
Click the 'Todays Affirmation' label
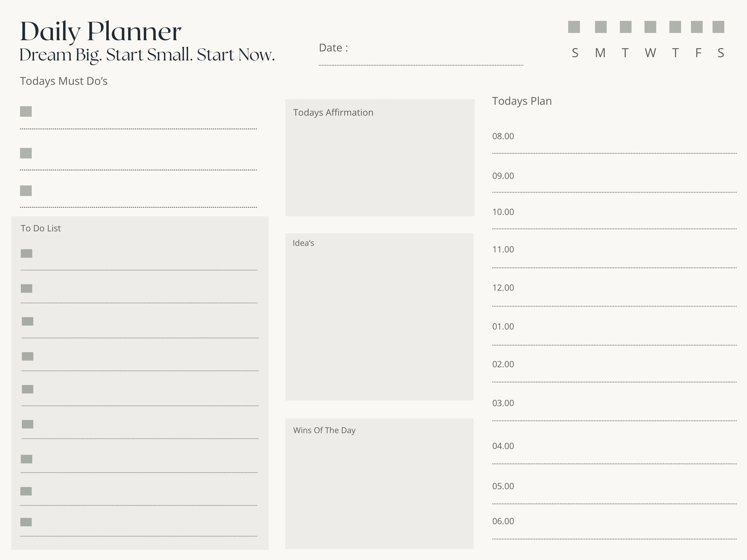(x=333, y=112)
